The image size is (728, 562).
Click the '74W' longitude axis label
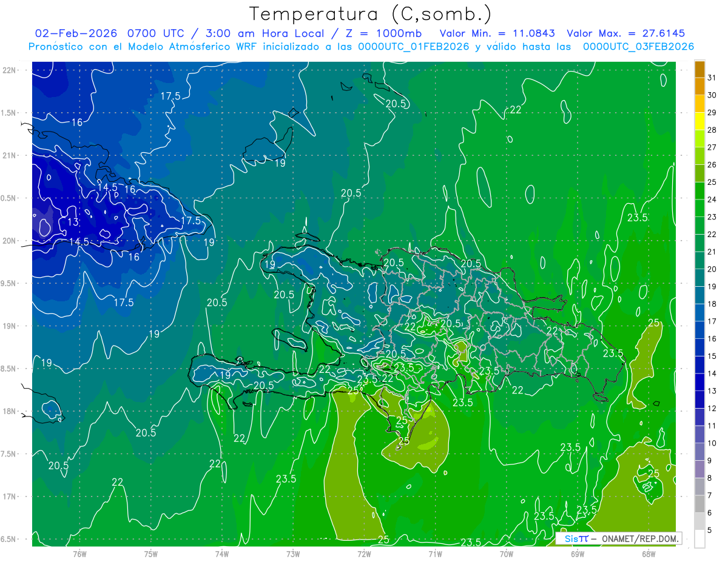tap(222, 554)
